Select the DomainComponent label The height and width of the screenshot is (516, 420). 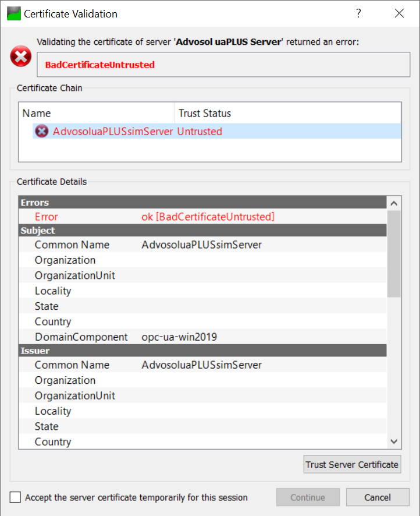tap(81, 337)
